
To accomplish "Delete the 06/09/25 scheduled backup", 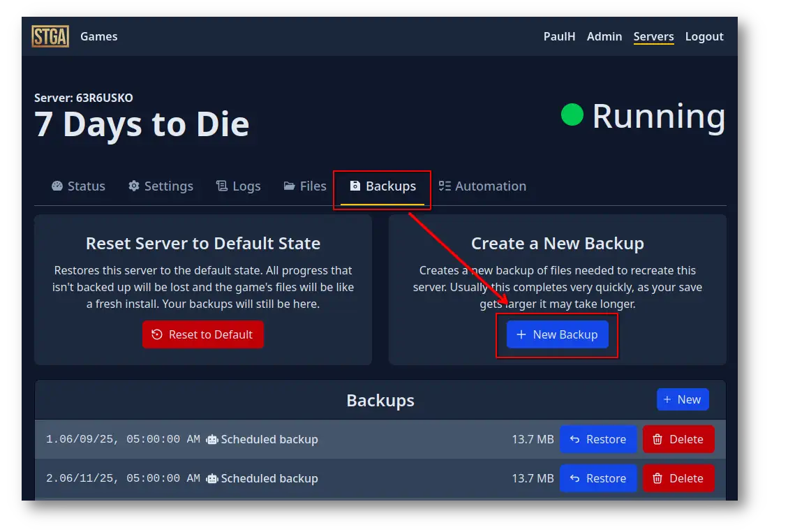I will click(678, 439).
